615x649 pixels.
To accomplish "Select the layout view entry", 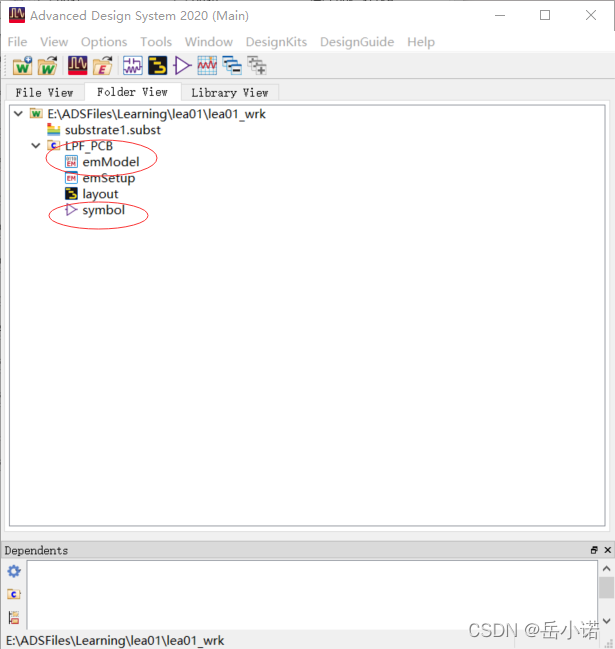I will pos(100,194).
